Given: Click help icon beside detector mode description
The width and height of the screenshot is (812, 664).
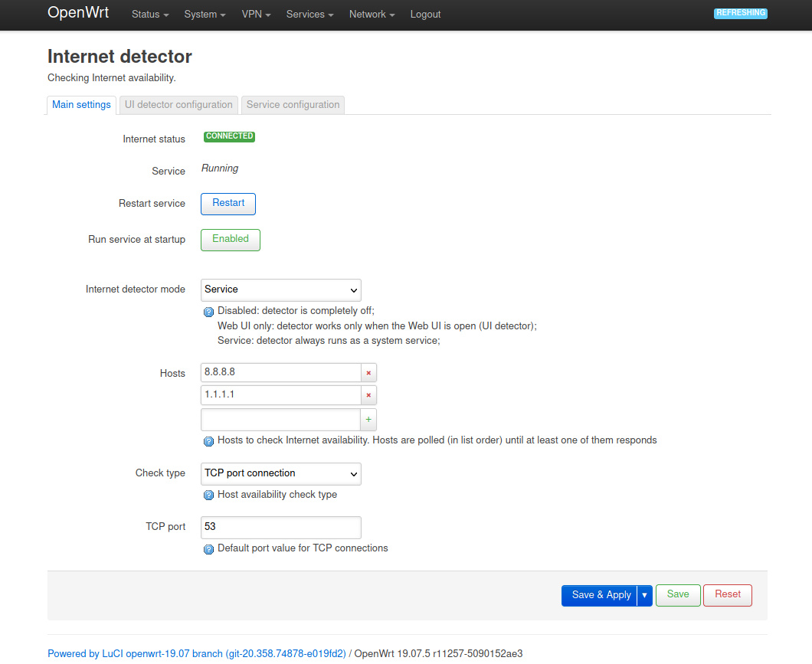Looking at the screenshot, I should coord(208,312).
